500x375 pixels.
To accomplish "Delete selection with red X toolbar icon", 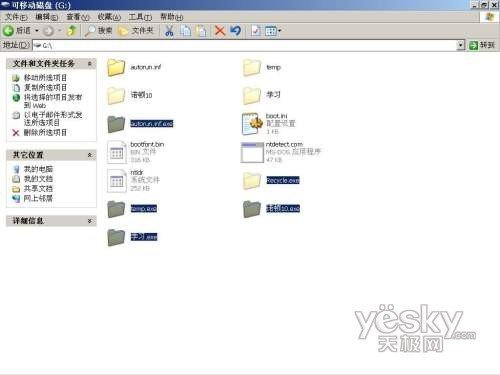I will point(220,31).
